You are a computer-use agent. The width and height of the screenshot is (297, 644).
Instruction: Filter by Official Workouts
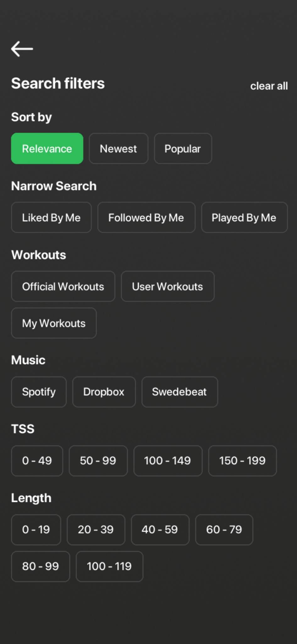click(x=63, y=286)
